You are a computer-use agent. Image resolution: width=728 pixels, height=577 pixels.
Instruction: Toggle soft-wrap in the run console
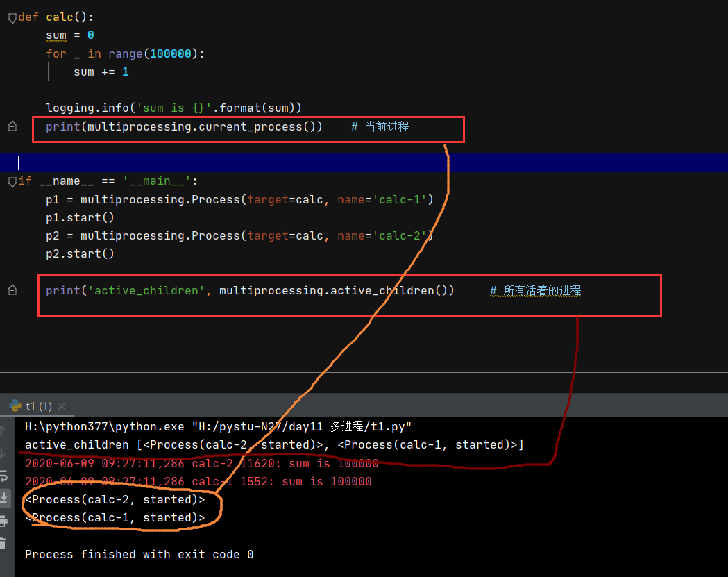coord(3,476)
